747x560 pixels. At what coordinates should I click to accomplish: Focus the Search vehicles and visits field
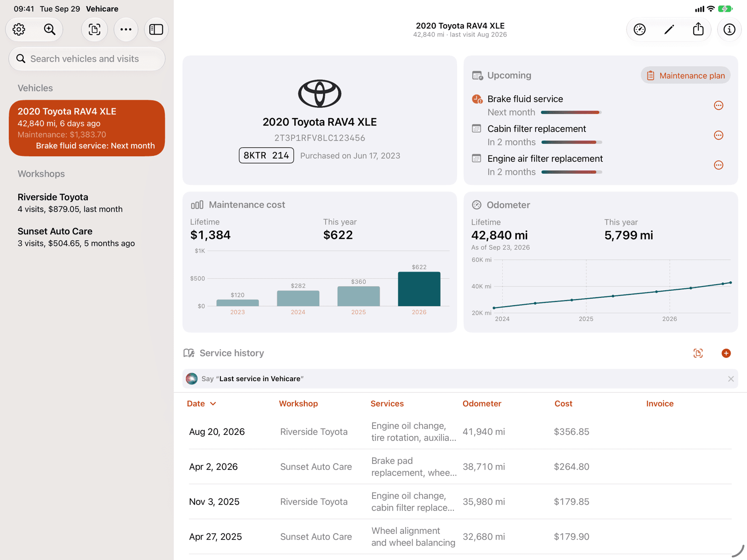pos(87,59)
